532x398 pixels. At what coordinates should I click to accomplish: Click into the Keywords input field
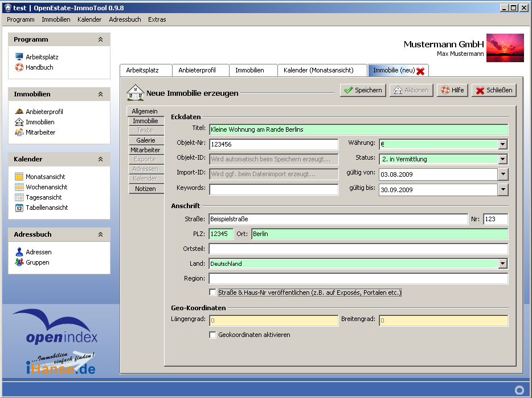click(x=273, y=189)
